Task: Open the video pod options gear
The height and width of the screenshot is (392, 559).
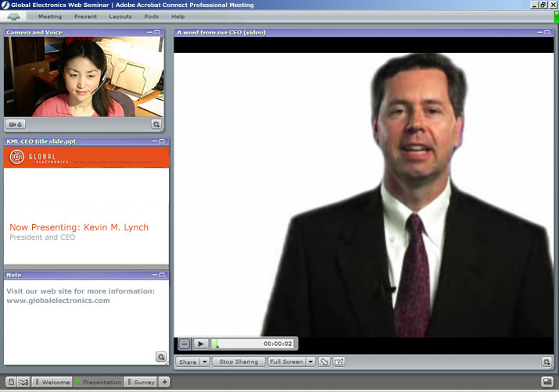Action: (546, 362)
